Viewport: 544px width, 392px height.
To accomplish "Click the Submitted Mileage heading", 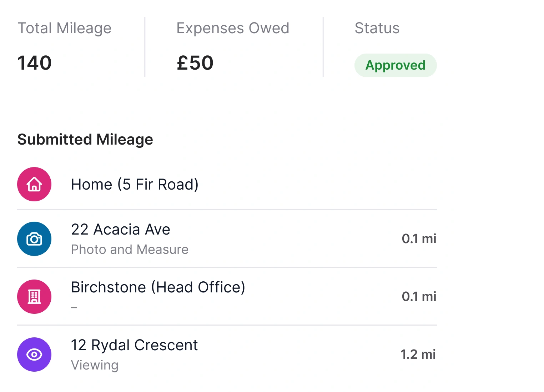I will 85,140.
